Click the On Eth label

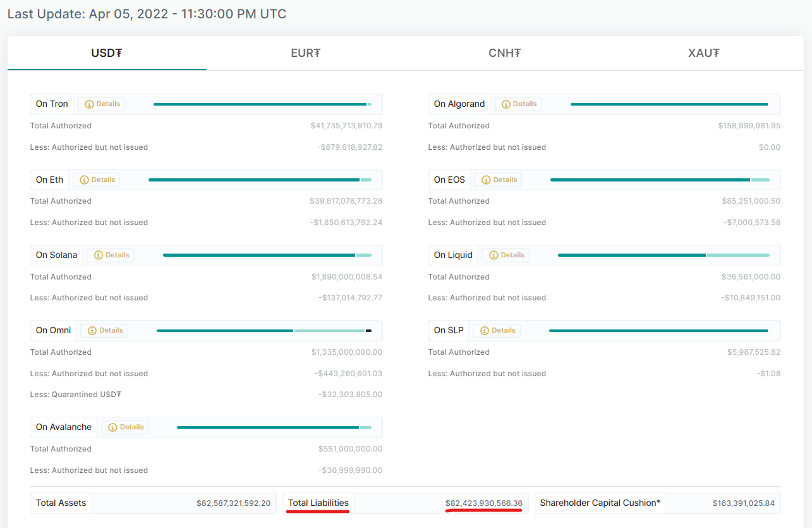49,180
